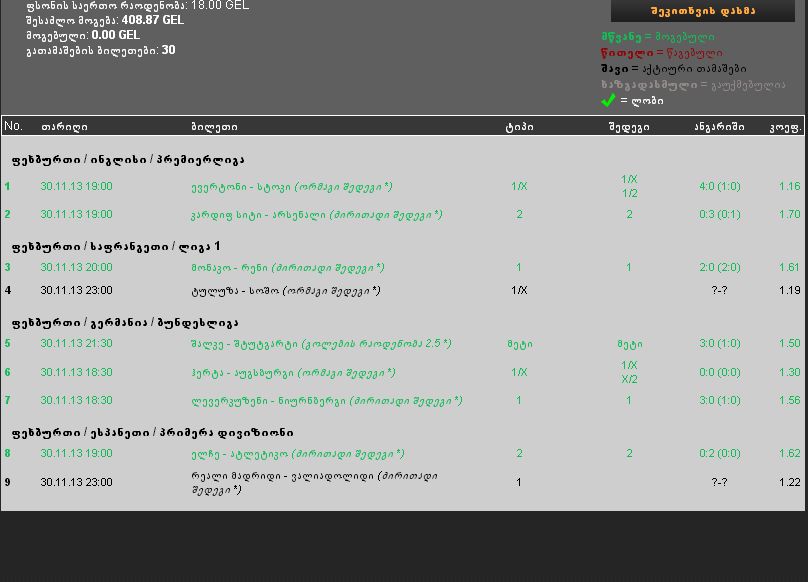Click the 'კოეფ.' column header
The height and width of the screenshot is (582, 808).
(x=785, y=127)
